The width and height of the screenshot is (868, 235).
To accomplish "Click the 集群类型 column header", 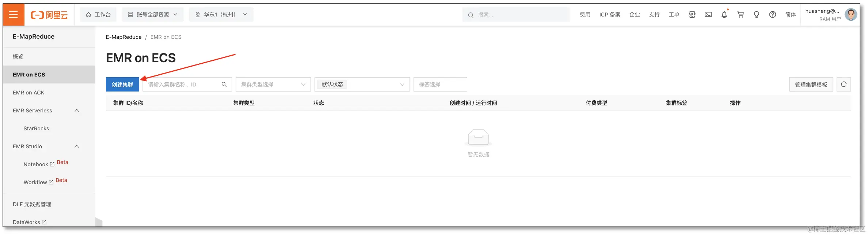I will [x=244, y=103].
